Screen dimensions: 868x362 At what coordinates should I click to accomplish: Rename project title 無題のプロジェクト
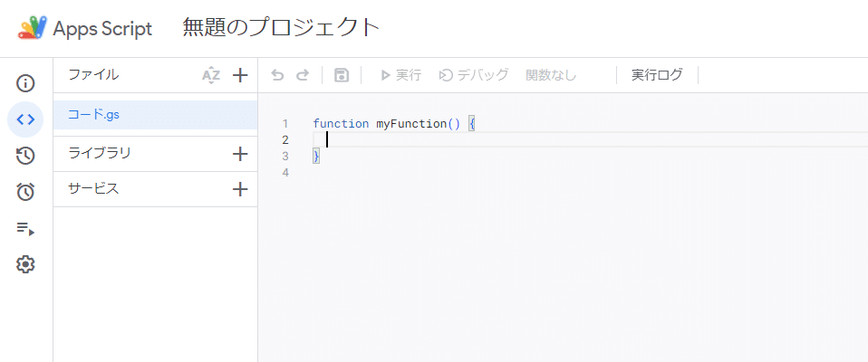click(x=281, y=28)
